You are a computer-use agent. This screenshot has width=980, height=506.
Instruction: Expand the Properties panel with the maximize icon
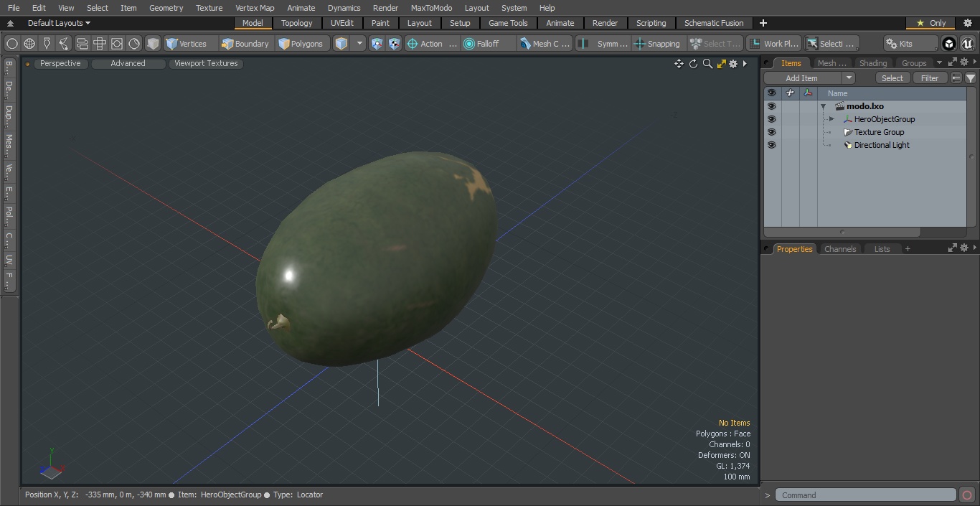pyautogui.click(x=953, y=248)
